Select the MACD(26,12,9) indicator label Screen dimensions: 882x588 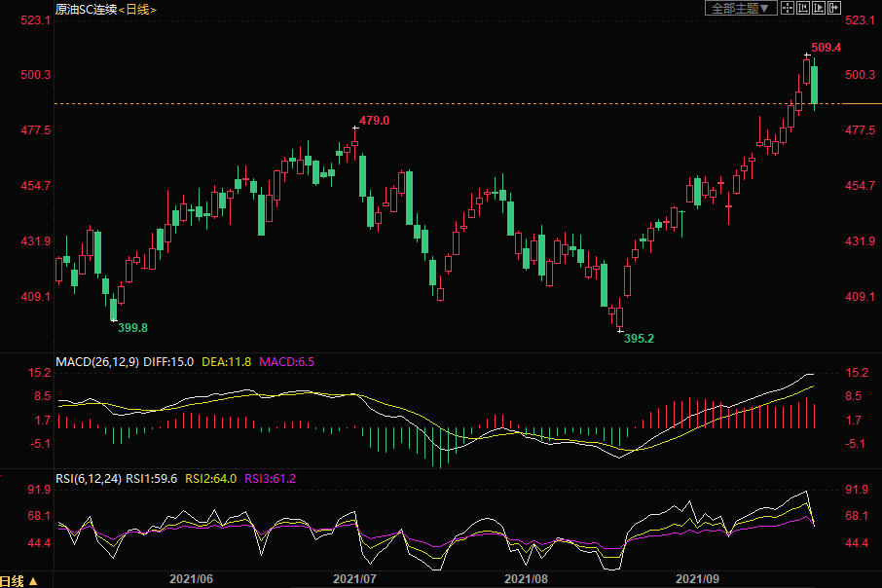click(x=96, y=361)
